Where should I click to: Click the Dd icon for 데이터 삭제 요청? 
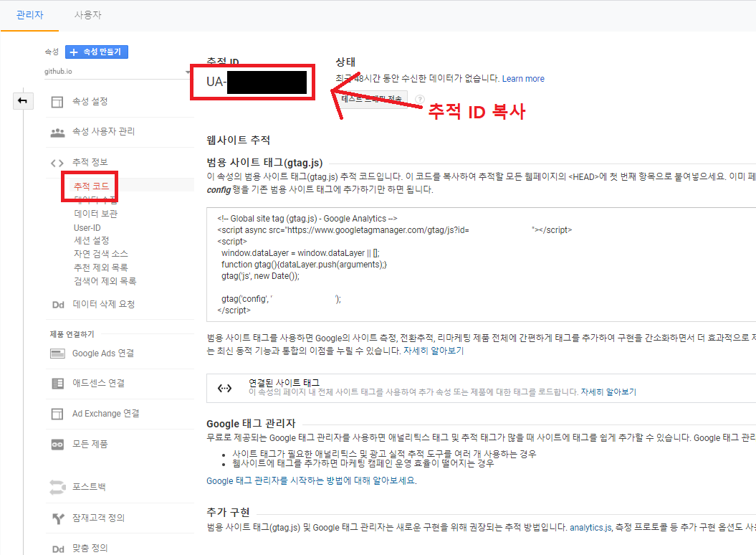point(58,305)
